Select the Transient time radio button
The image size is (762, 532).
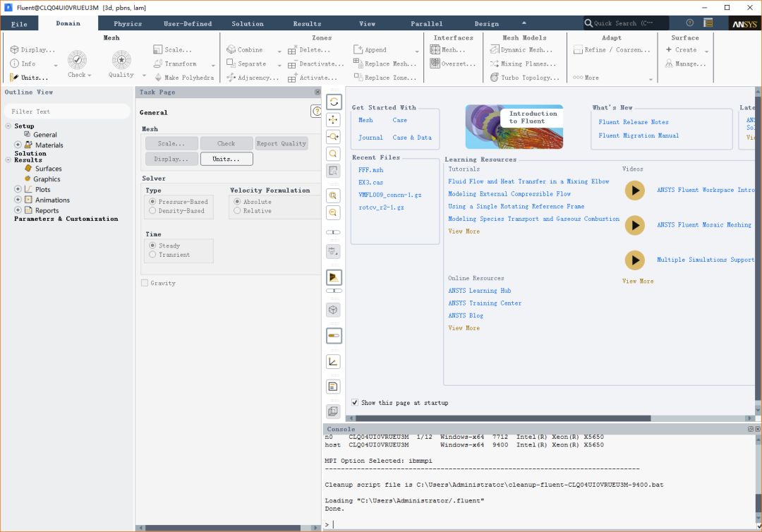(x=152, y=255)
